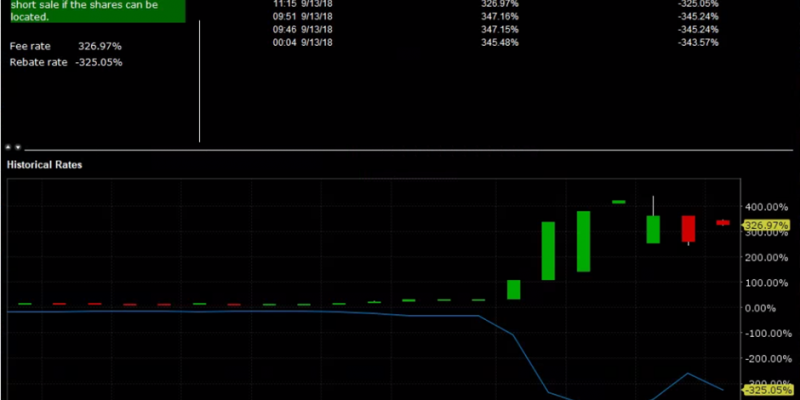Click the Rebate rate label
The width and height of the screenshot is (800, 400).
pyautogui.click(x=38, y=62)
